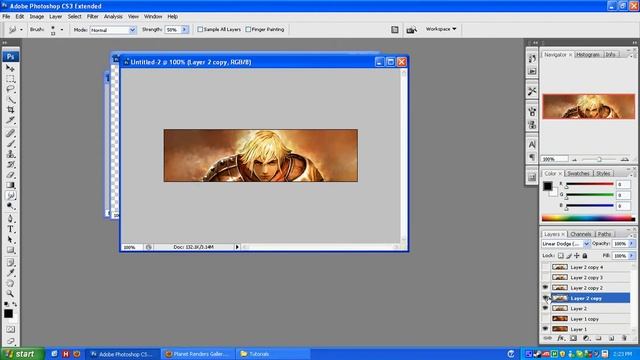Screen dimensions: 640x360
Task: Select the Gradient tool
Action: 10,185
